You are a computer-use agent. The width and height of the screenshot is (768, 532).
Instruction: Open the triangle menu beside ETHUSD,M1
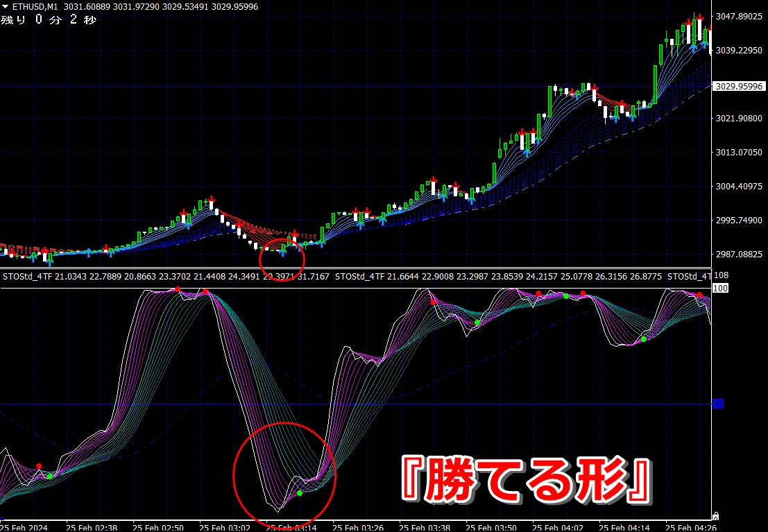(6, 6)
